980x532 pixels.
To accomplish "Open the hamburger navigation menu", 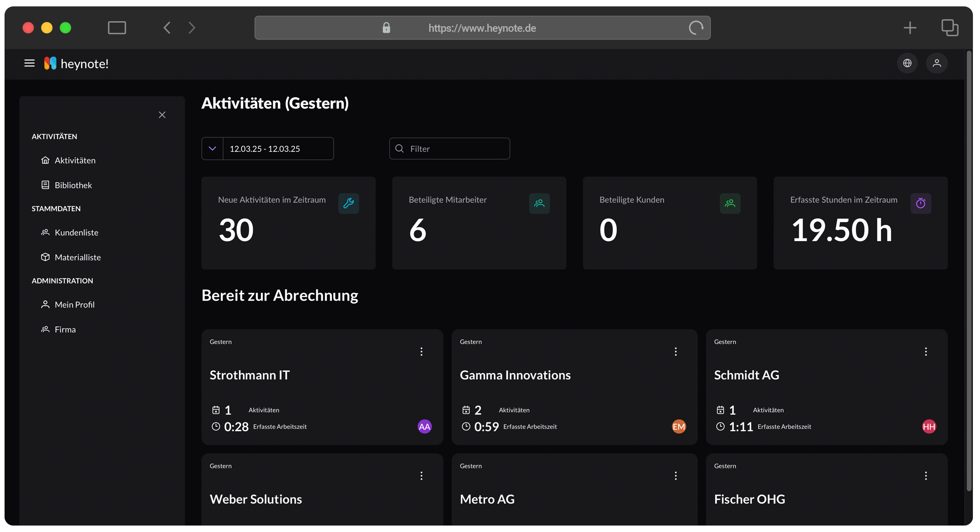I will (x=29, y=64).
